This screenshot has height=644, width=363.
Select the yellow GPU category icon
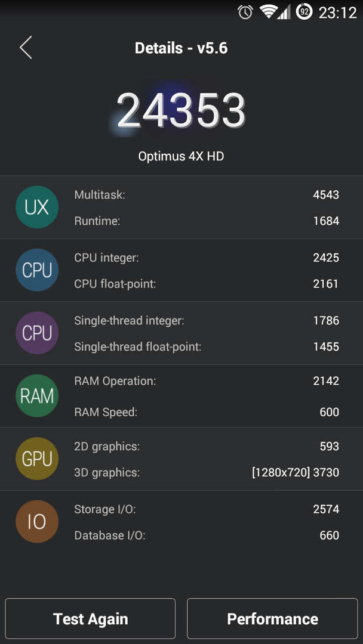pyautogui.click(x=37, y=459)
